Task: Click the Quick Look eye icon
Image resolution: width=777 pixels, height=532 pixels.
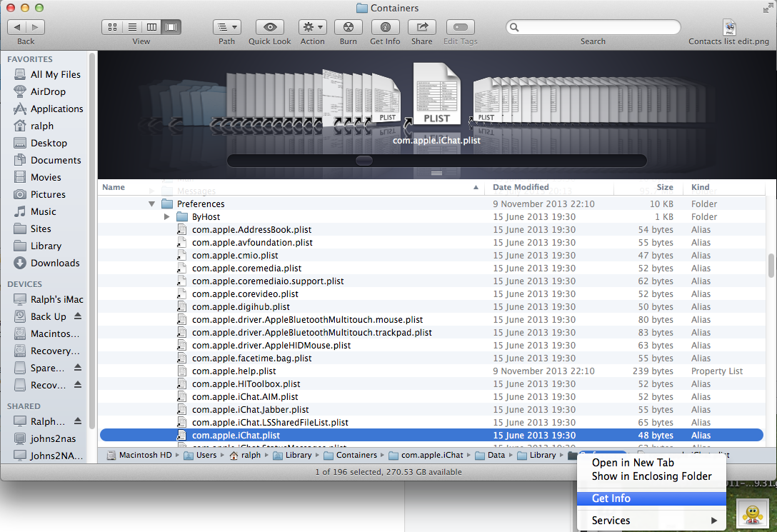Action: (x=269, y=27)
